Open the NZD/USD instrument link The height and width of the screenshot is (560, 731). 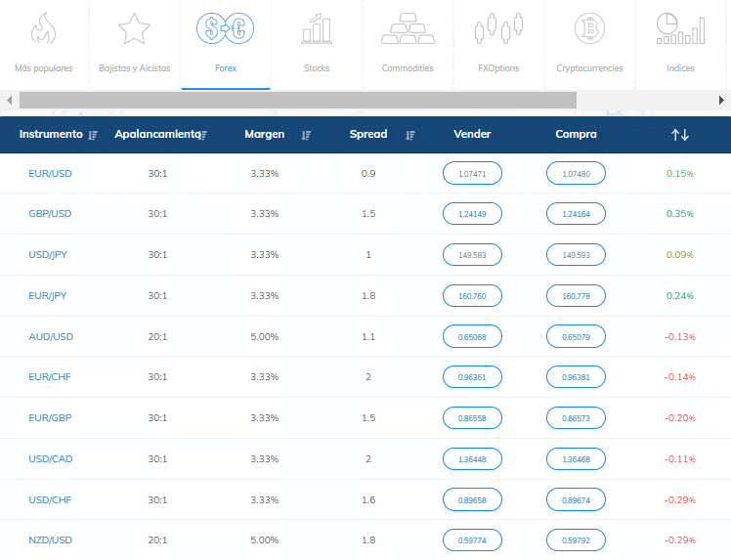[x=50, y=540]
